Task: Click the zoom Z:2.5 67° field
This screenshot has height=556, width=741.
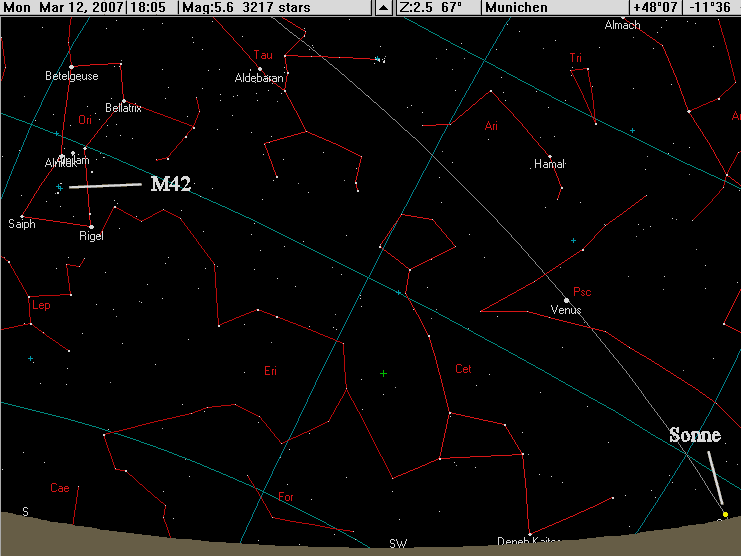Action: coord(435,8)
